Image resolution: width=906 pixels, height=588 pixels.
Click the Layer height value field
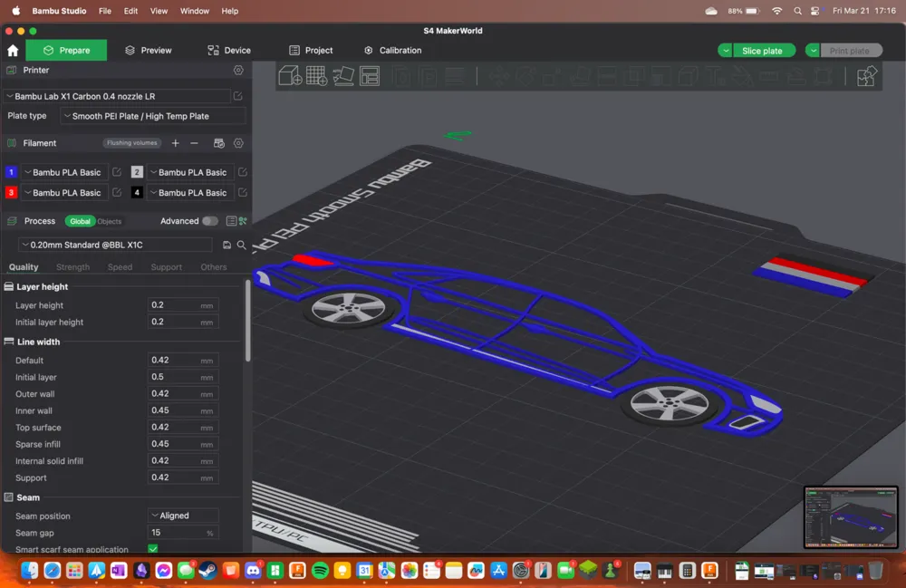click(183, 305)
